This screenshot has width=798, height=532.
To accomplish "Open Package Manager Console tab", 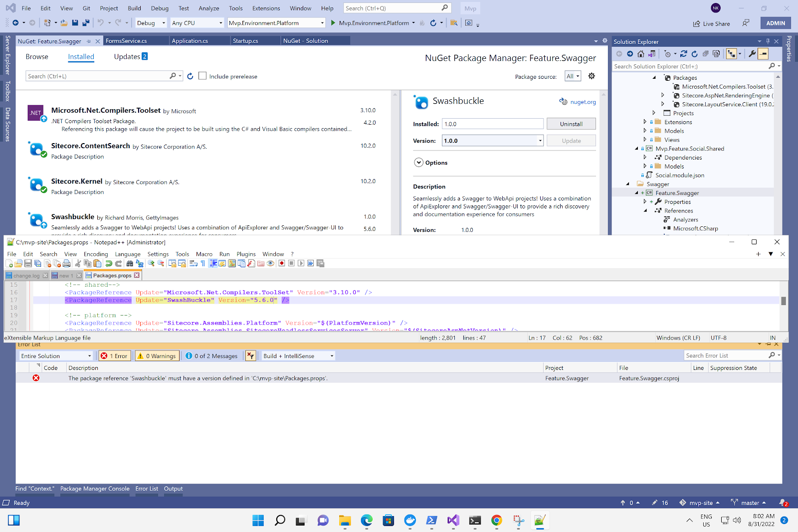I will tap(95, 489).
